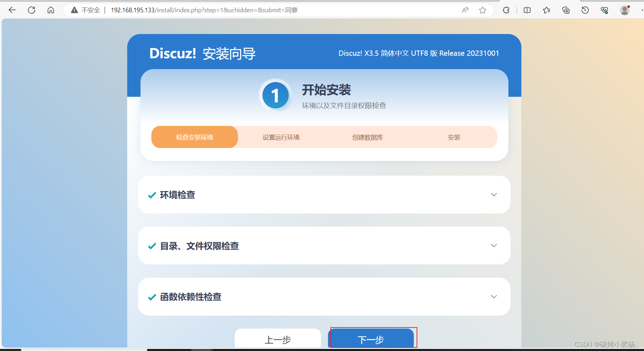This screenshot has height=351, width=644.
Task: Open the browser home page icon
Action: 51,10
